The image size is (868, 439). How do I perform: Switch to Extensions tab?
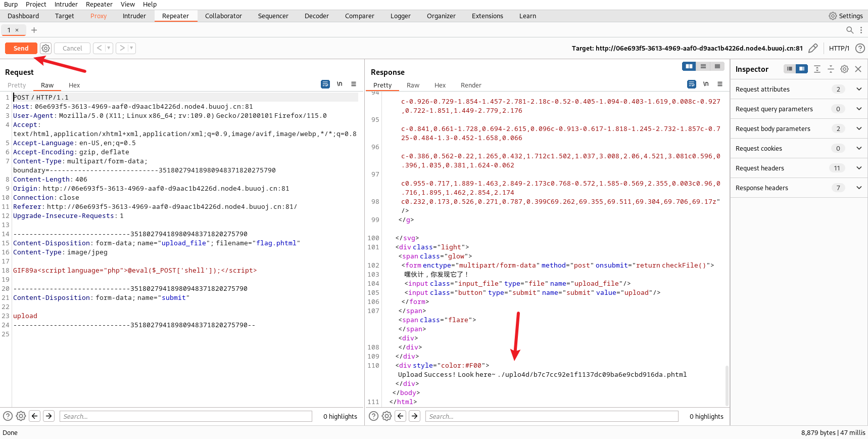pyautogui.click(x=488, y=16)
